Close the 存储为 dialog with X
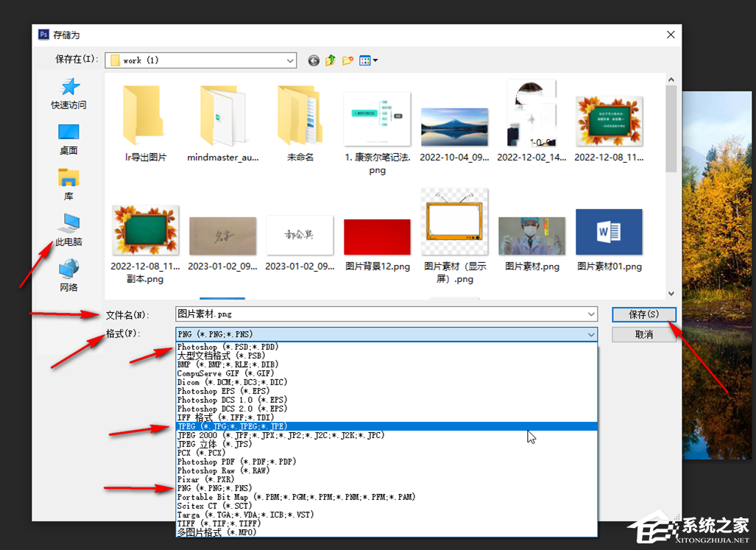The height and width of the screenshot is (550, 756). pyautogui.click(x=671, y=35)
